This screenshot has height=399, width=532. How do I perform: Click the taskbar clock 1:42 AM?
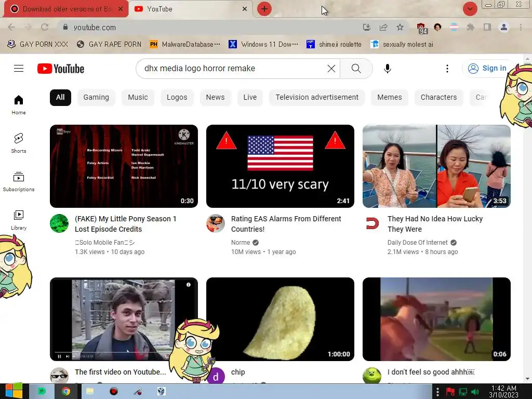click(x=504, y=392)
